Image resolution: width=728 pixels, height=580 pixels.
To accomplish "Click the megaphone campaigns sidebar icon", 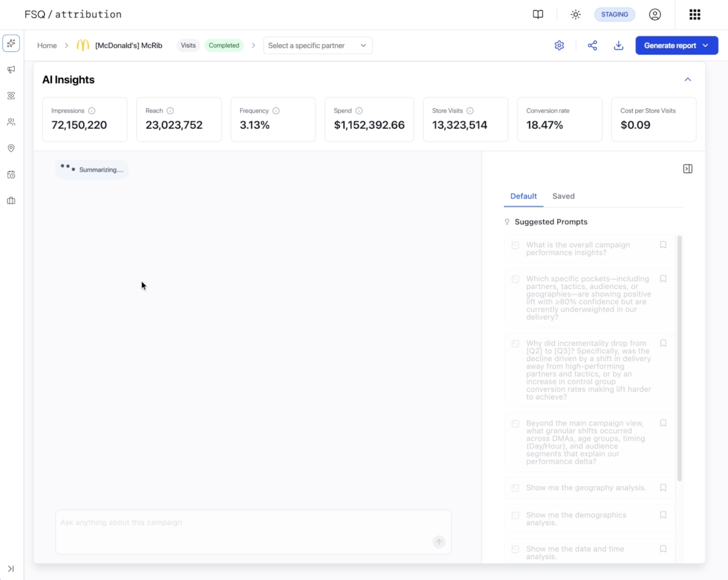I will pos(11,70).
